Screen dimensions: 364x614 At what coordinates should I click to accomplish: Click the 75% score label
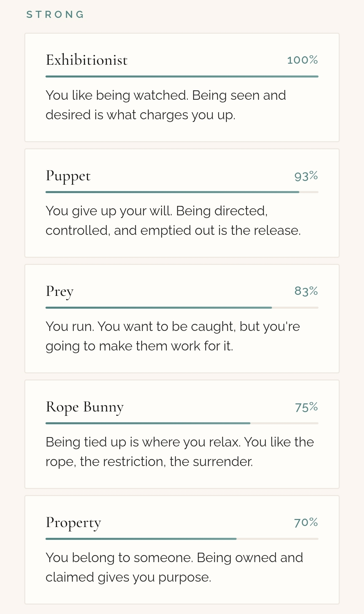(306, 407)
